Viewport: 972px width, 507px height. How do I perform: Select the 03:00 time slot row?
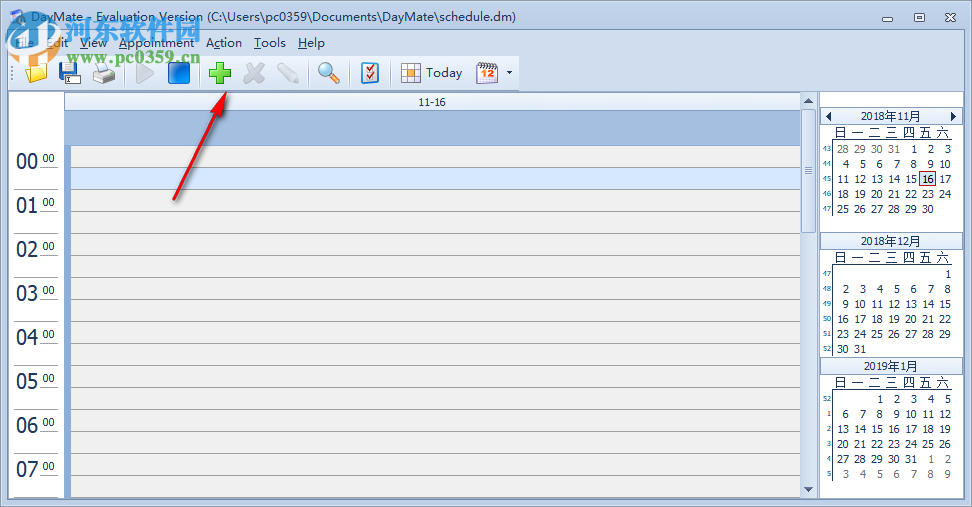[435, 289]
